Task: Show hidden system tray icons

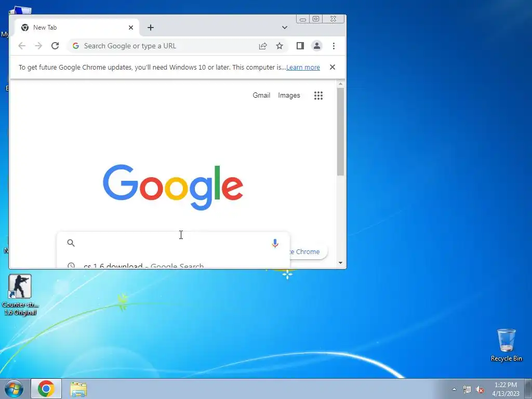Action: pos(454,389)
